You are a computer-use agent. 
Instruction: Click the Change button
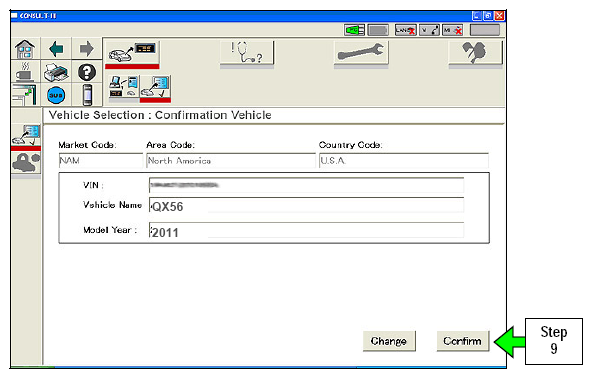[389, 341]
